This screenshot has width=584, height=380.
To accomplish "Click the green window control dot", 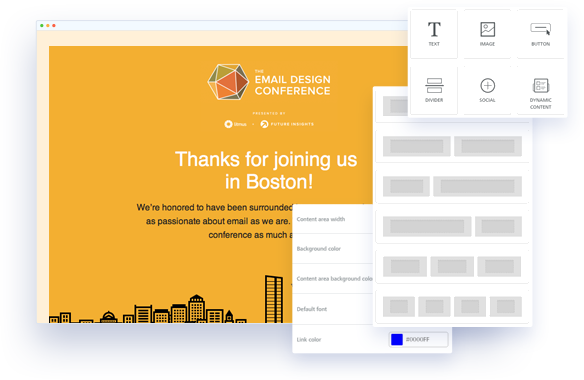I will tap(42, 25).
